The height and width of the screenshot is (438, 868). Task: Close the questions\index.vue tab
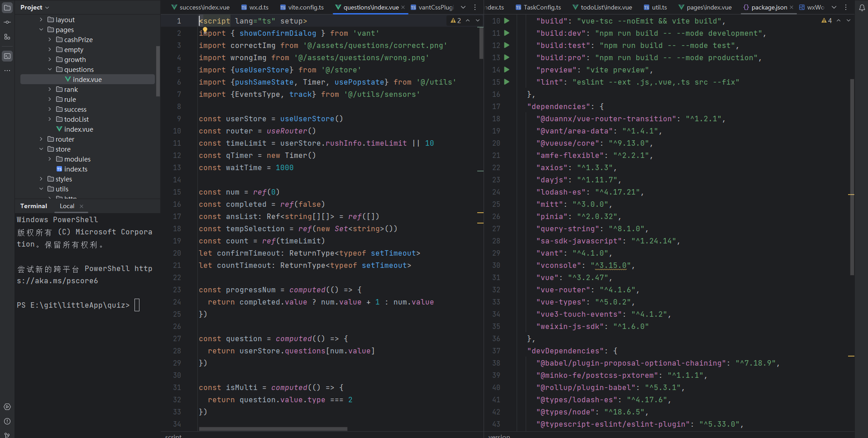point(403,7)
